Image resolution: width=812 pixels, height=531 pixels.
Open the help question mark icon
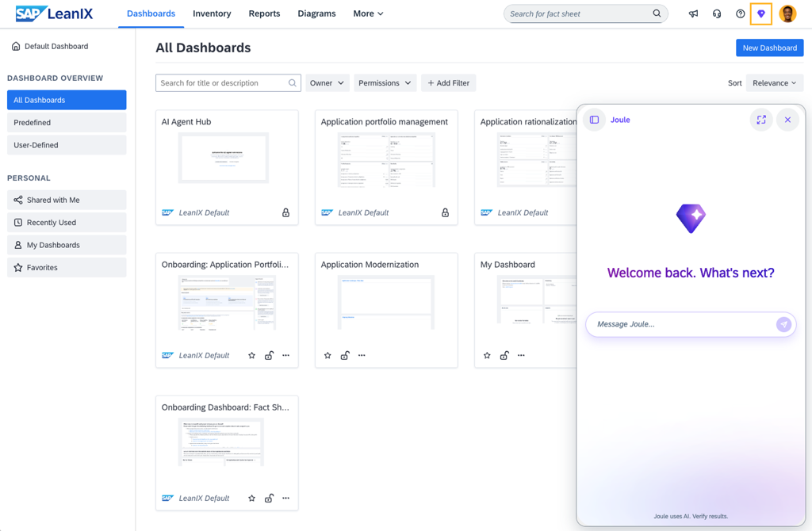[x=740, y=14]
